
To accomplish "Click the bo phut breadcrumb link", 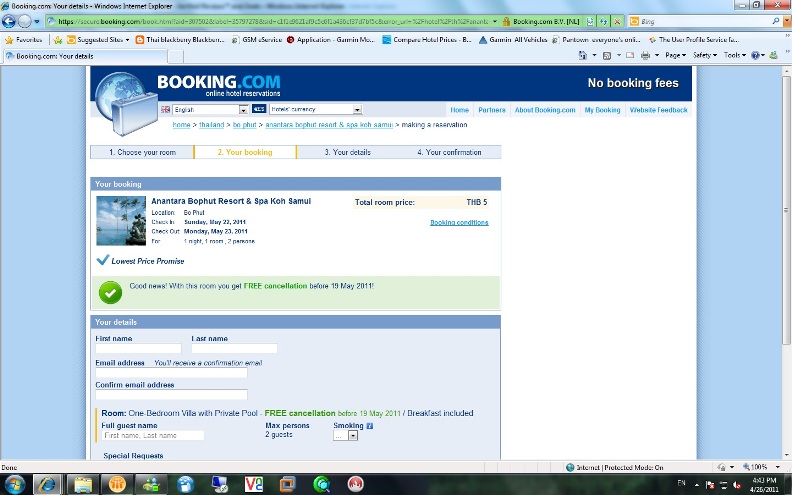I will click(244, 125).
